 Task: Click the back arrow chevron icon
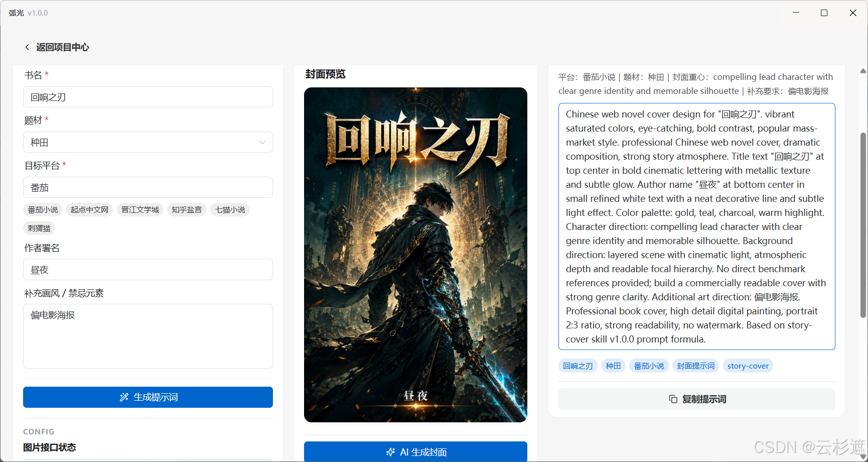[x=27, y=47]
